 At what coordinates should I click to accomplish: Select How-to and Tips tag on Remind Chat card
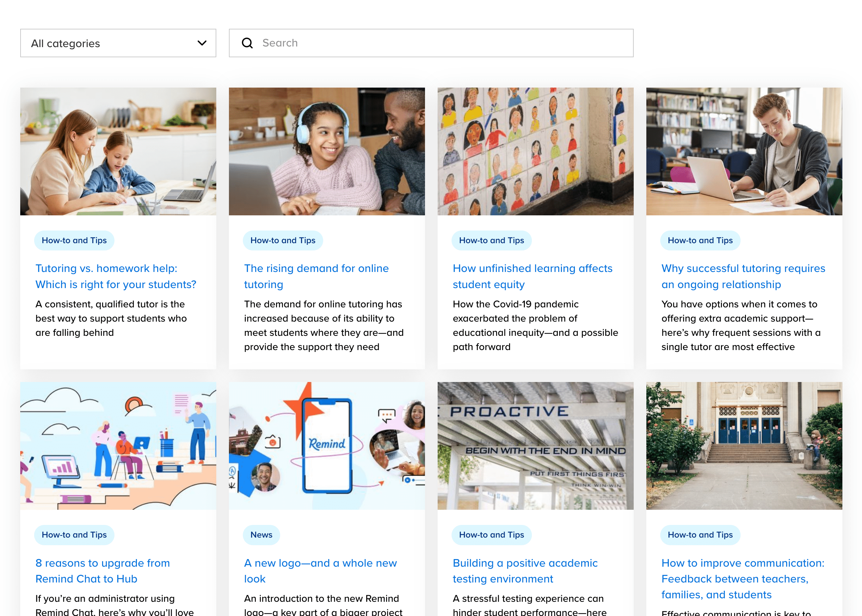click(74, 535)
